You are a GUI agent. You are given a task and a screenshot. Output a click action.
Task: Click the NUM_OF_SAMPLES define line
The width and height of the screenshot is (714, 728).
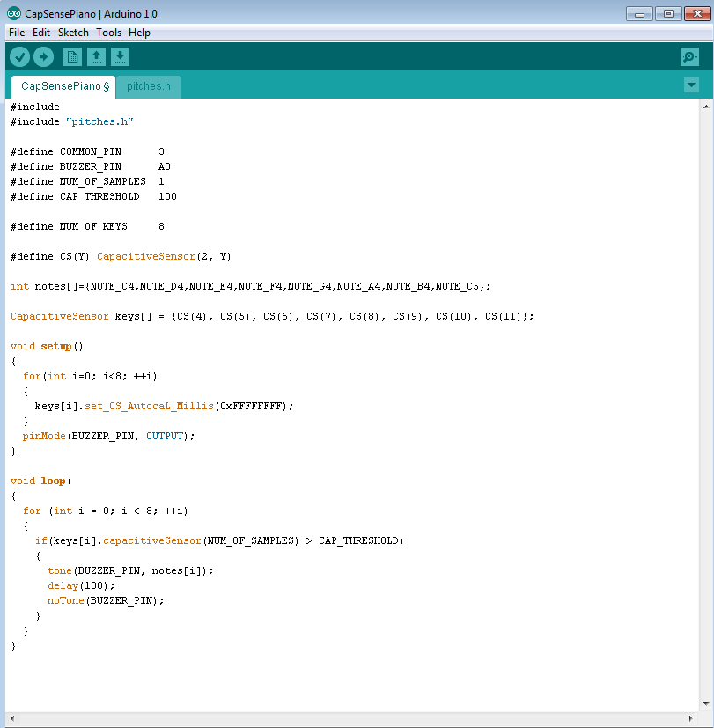(x=87, y=181)
